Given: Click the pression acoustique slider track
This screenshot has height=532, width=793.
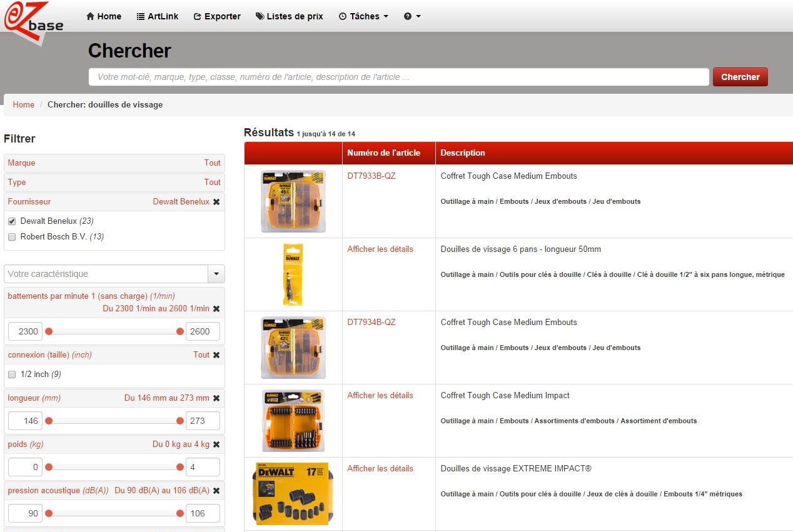Looking at the screenshot, I should click(114, 513).
